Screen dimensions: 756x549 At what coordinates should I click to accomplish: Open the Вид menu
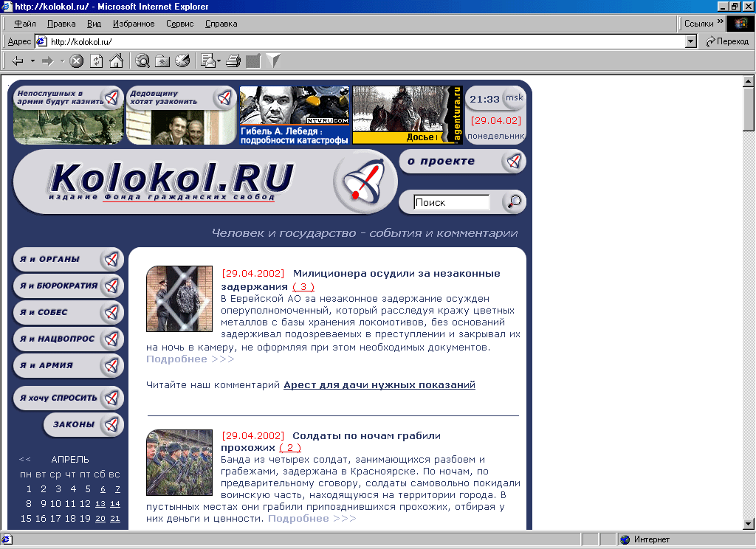tap(94, 24)
